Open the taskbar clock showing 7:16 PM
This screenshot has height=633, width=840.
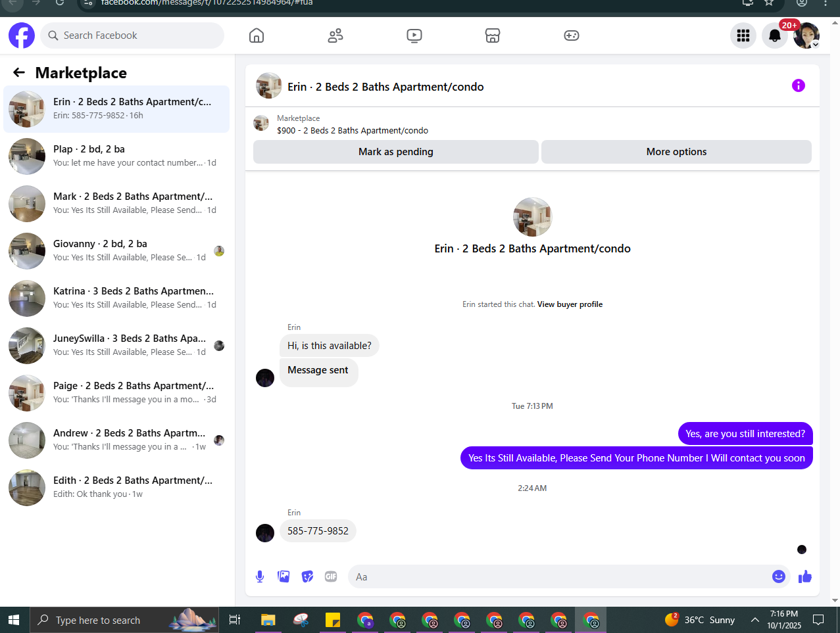point(784,620)
